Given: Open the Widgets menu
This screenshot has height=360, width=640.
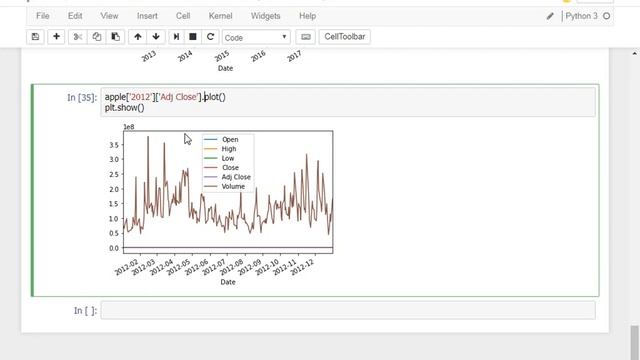Looking at the screenshot, I should [265, 16].
